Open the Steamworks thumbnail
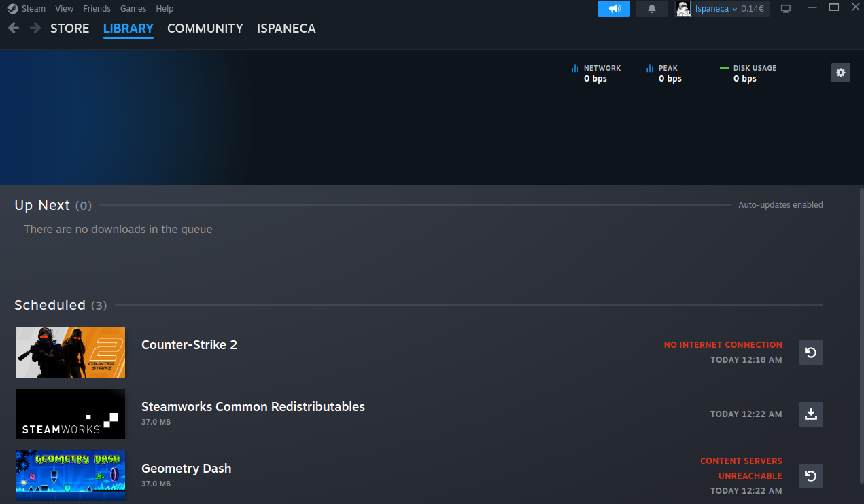864x504 pixels. (x=71, y=414)
